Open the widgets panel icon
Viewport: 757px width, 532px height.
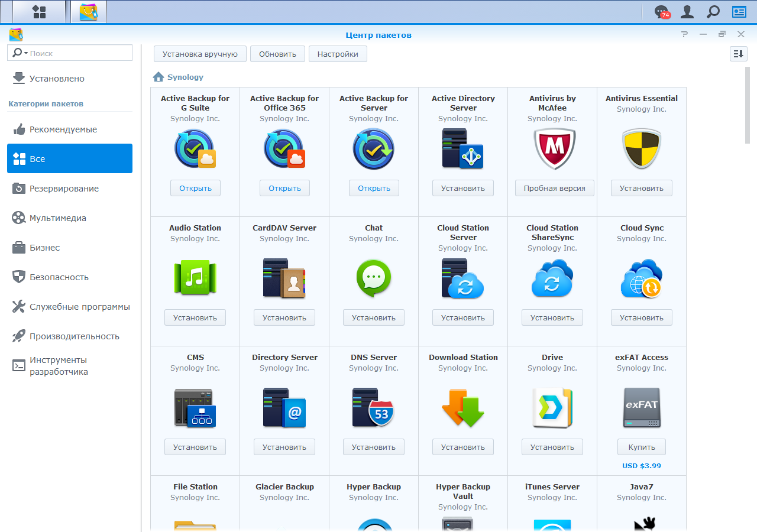pos(739,12)
